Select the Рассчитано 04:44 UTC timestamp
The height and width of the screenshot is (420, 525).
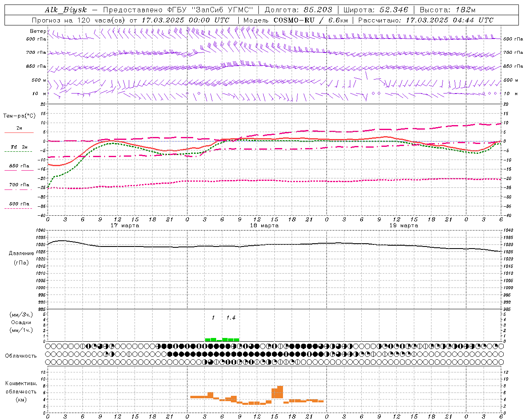pyautogui.click(x=426, y=20)
